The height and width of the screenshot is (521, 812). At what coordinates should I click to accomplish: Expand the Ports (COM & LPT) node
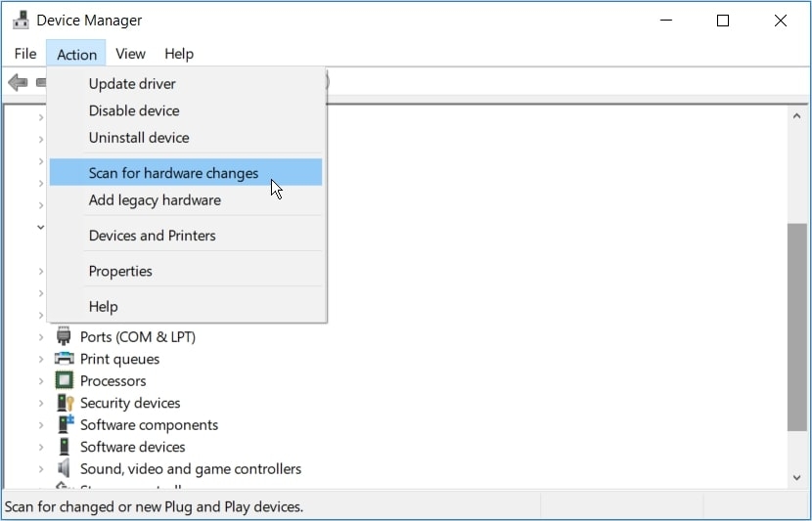point(41,337)
